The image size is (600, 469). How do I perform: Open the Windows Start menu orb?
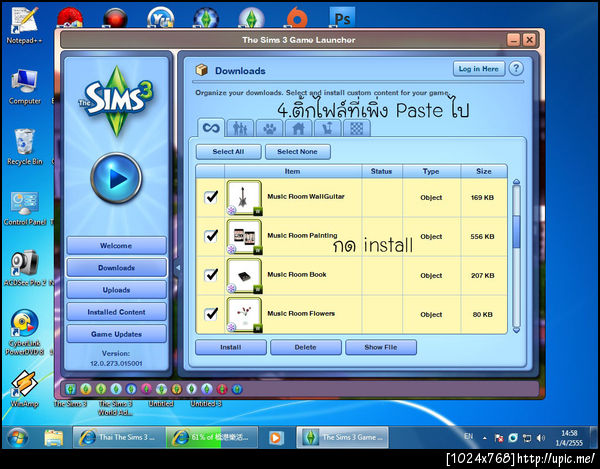18,438
